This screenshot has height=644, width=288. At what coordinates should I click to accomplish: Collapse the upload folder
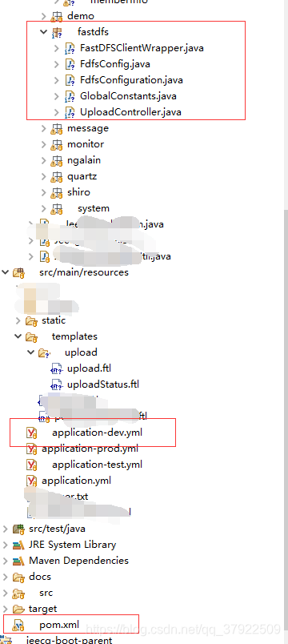[31, 352]
